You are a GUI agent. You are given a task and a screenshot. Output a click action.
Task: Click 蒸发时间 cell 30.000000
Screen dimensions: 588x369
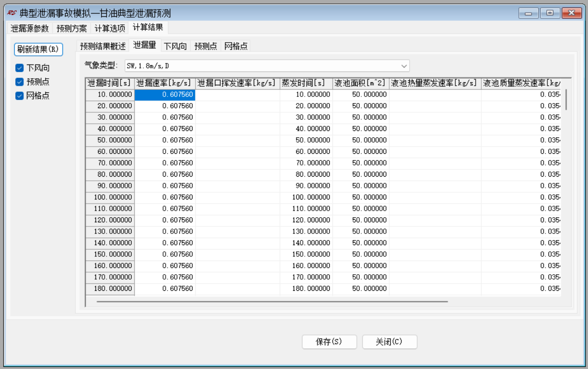pos(306,117)
